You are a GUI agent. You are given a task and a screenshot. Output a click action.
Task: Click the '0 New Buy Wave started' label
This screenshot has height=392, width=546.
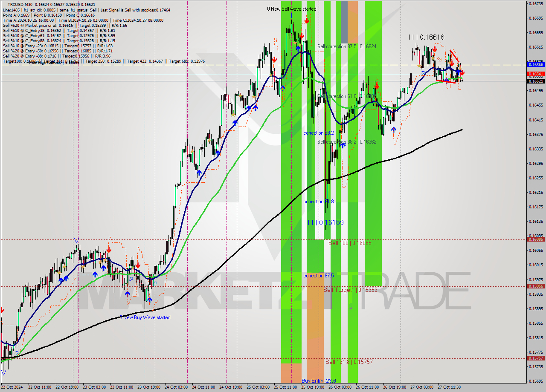(145, 317)
